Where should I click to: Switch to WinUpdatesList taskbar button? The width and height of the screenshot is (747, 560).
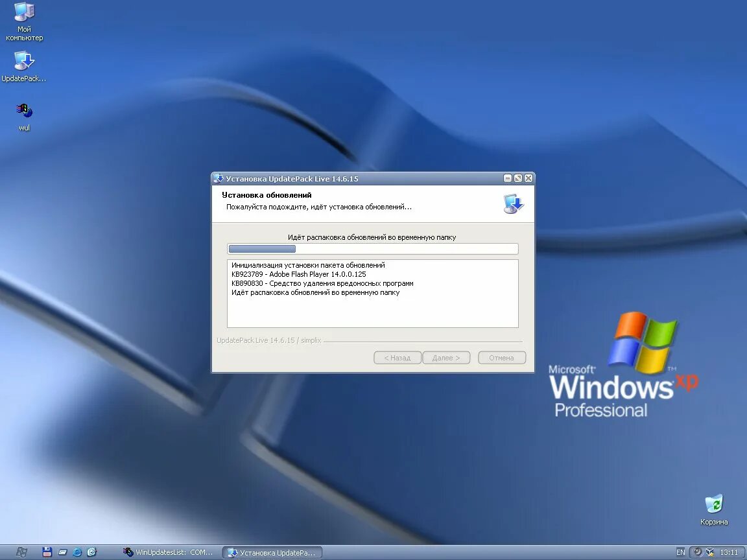pos(168,552)
